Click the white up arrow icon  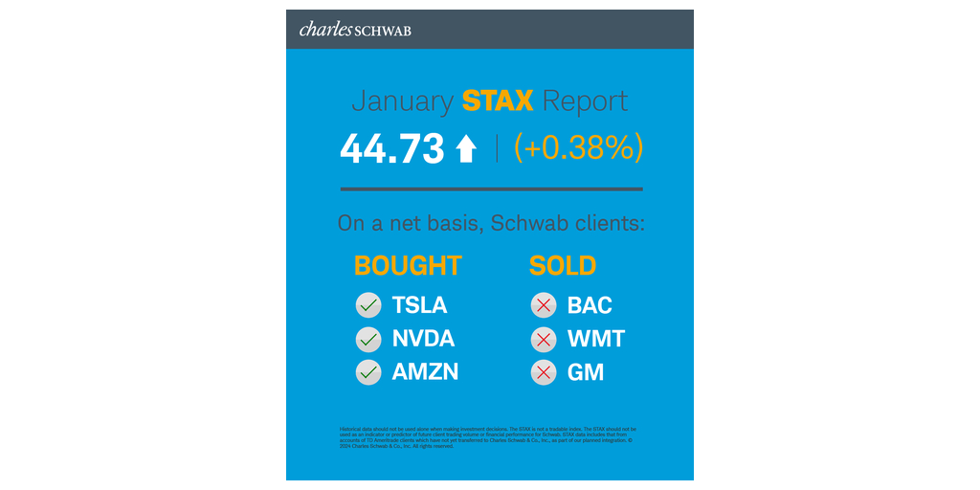click(466, 148)
